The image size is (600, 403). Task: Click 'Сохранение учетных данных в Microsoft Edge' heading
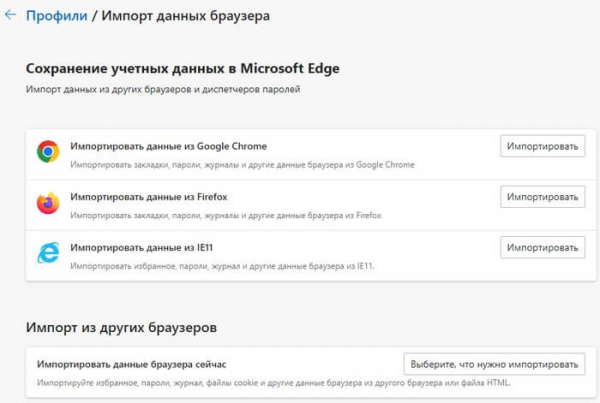183,69
